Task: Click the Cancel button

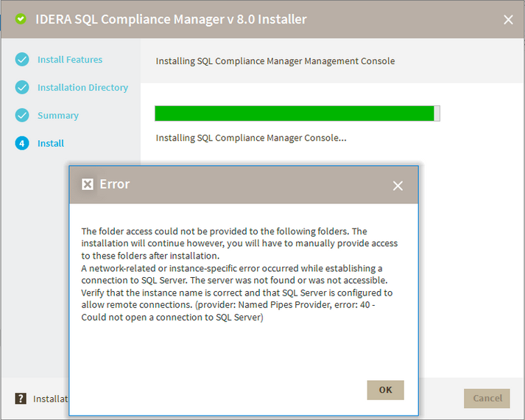Action: point(487,398)
